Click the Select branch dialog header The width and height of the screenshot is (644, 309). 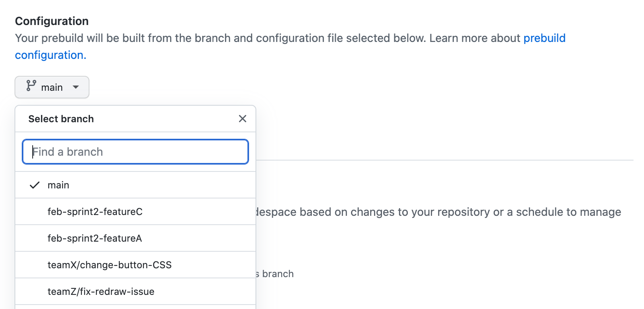[x=61, y=119]
